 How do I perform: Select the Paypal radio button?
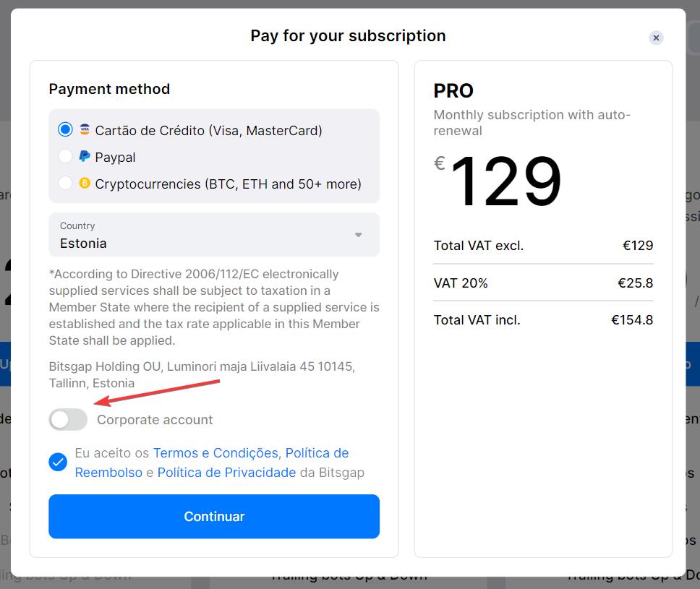pyautogui.click(x=66, y=157)
